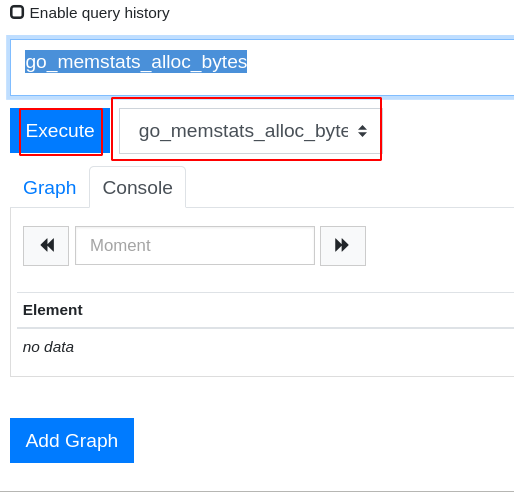Select the Console tab
Image resolution: width=514 pixels, height=492 pixels.
click(137, 188)
